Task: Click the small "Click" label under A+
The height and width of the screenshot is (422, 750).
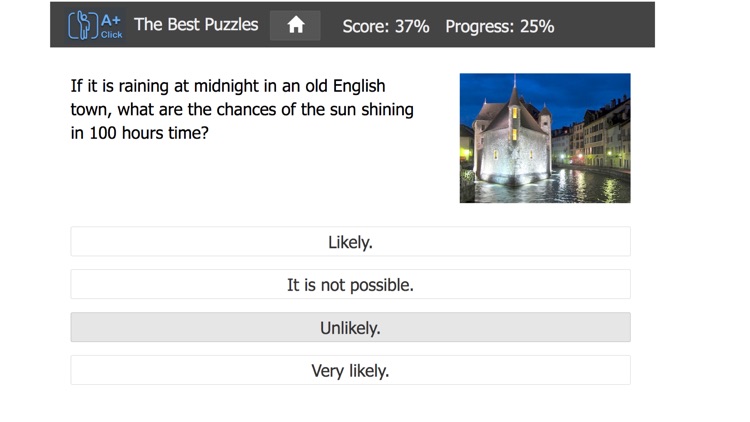Action: click(111, 35)
